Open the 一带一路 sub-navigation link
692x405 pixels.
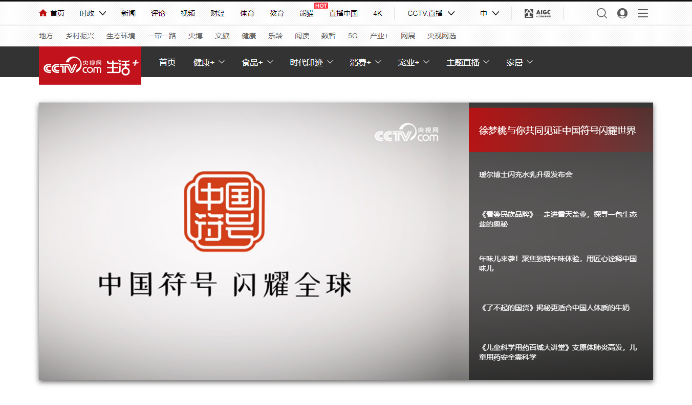point(162,36)
